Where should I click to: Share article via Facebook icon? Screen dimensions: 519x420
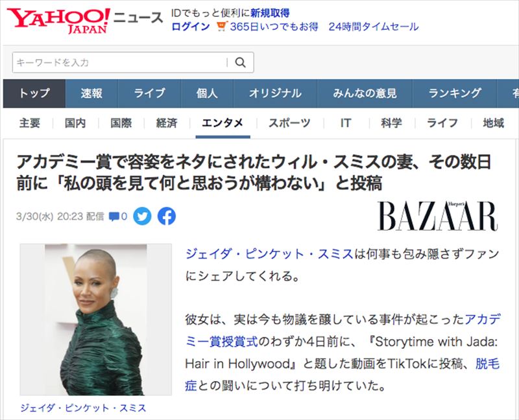click(167, 216)
